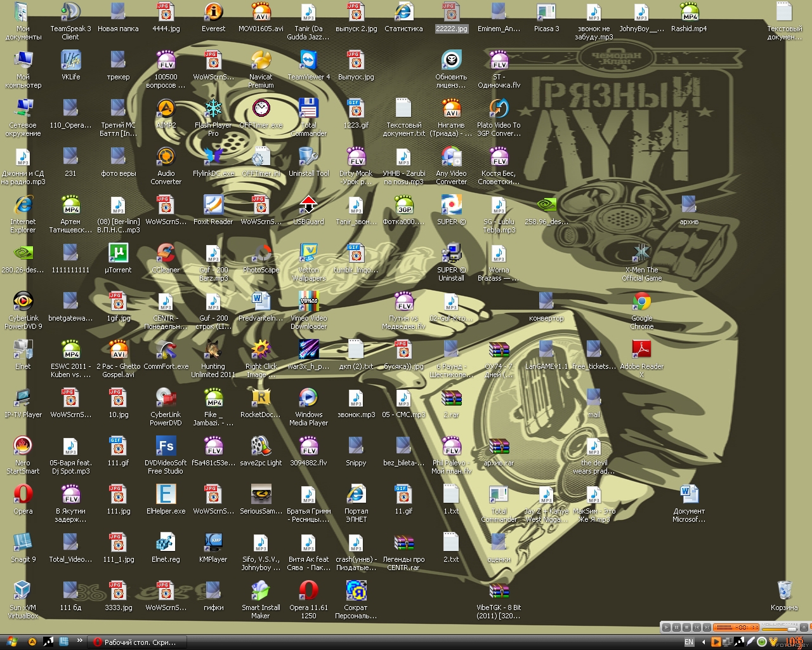
Task: Open the EN language indicator
Action: click(690, 642)
